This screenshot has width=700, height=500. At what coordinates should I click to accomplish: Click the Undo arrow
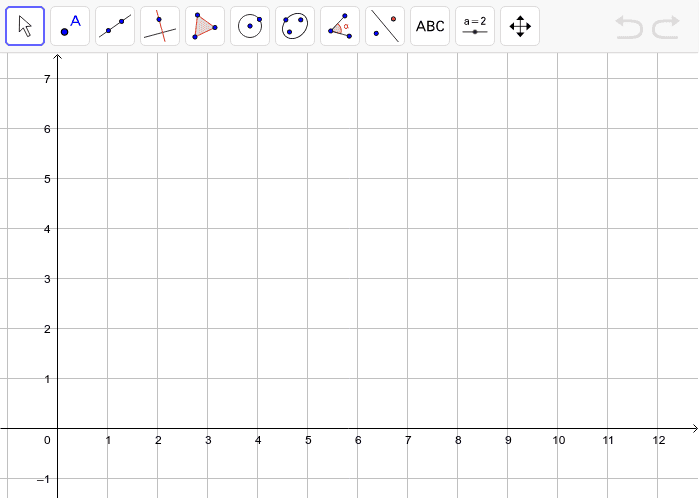click(629, 27)
